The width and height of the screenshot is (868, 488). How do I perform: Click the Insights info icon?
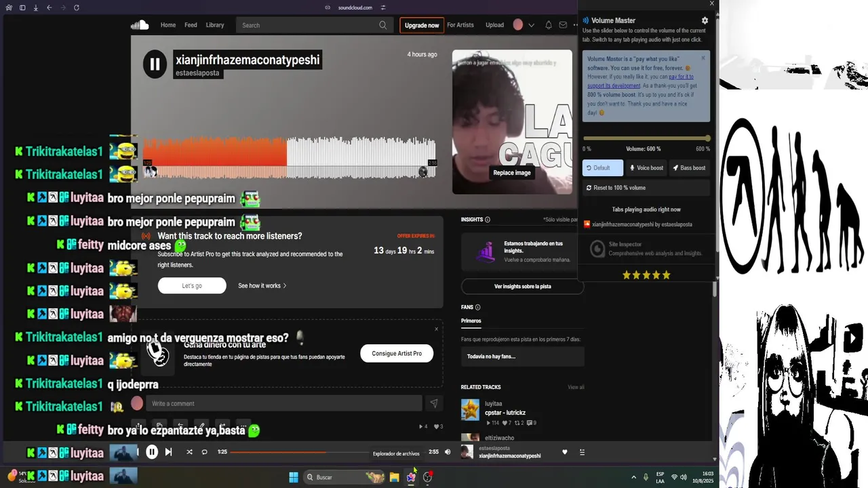coord(488,220)
